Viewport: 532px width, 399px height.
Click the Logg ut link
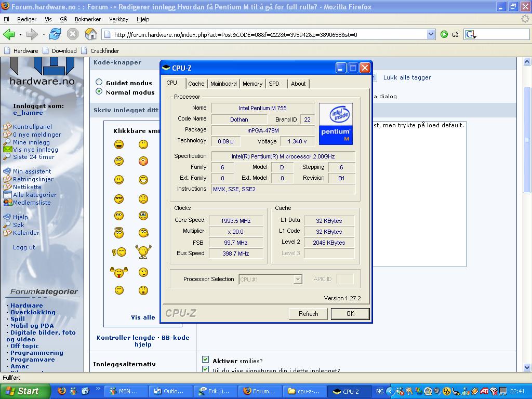[x=24, y=247]
